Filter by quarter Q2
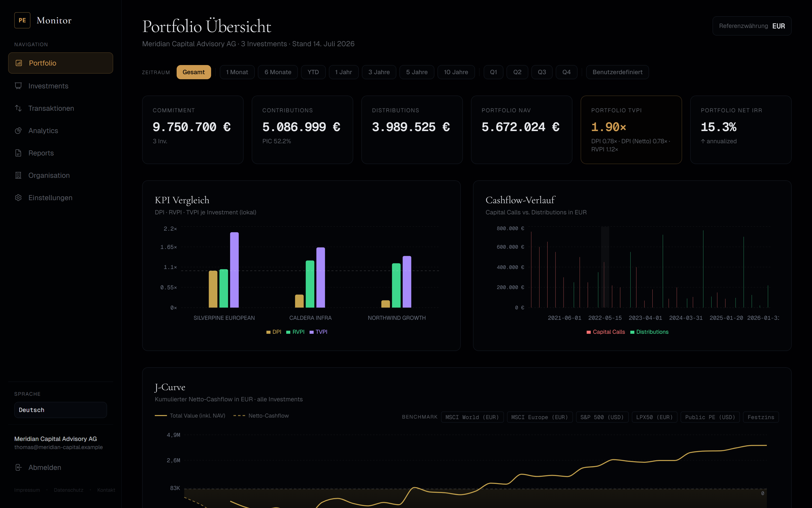Screen dimensions: 812x508 517,72
